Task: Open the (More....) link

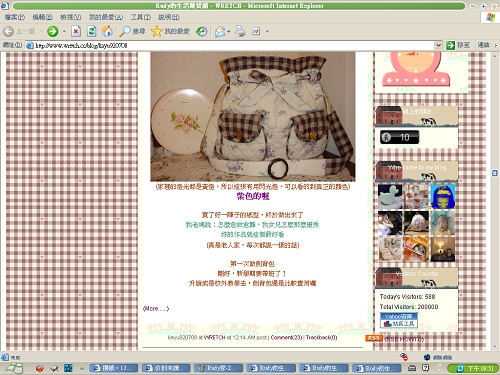Action: [156, 308]
